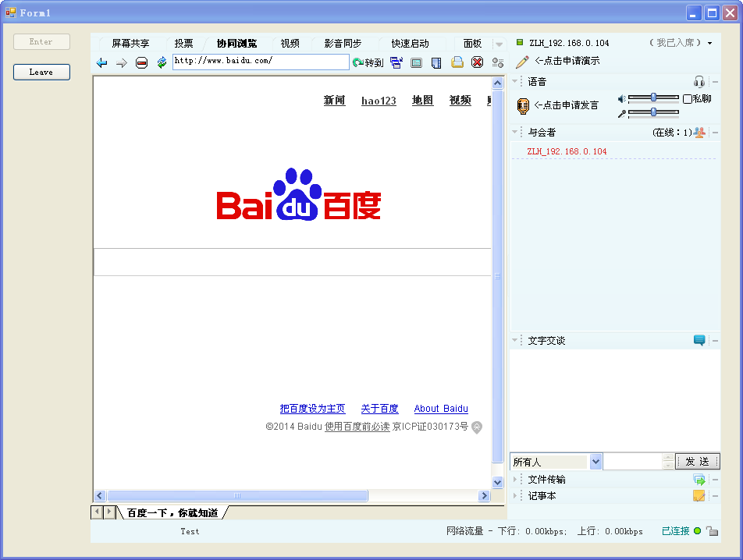Switch to the 屏幕共享 tab
Image resolution: width=743 pixels, height=560 pixels.
click(130, 44)
